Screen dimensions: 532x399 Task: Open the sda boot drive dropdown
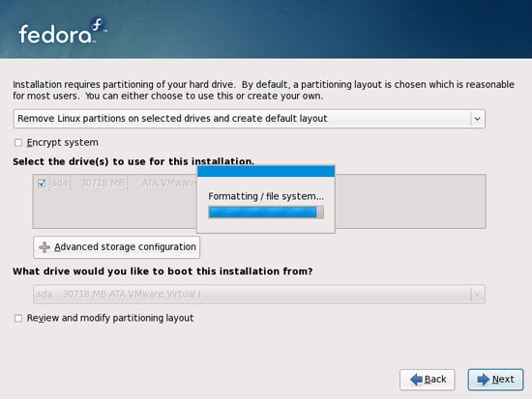pos(259,294)
